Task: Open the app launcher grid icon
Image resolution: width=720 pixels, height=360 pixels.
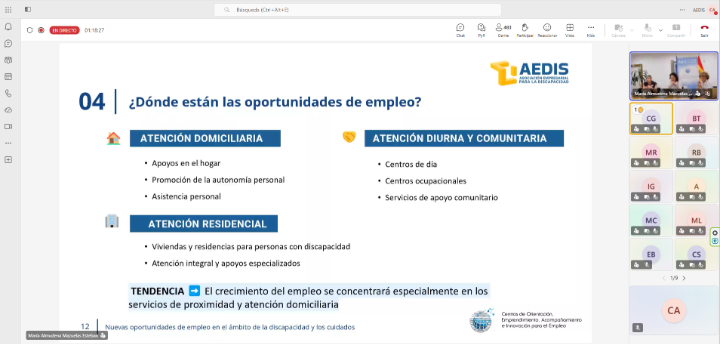Action: (x=8, y=10)
